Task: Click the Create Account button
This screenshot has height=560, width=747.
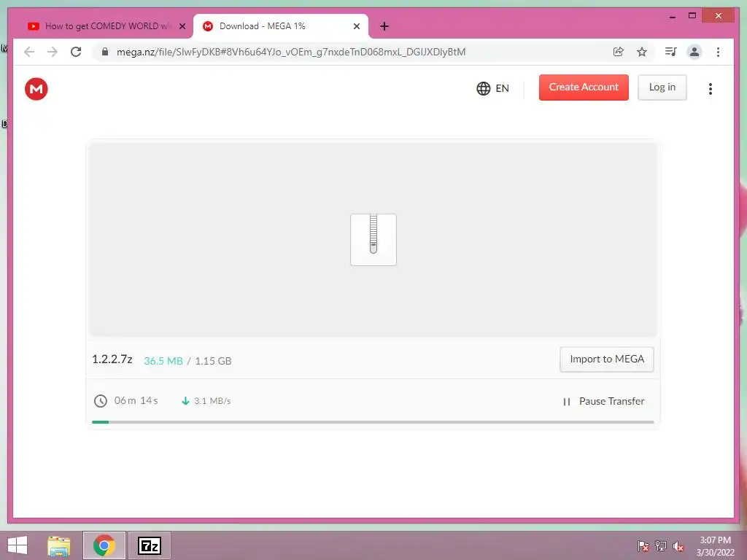Action: coord(584,87)
